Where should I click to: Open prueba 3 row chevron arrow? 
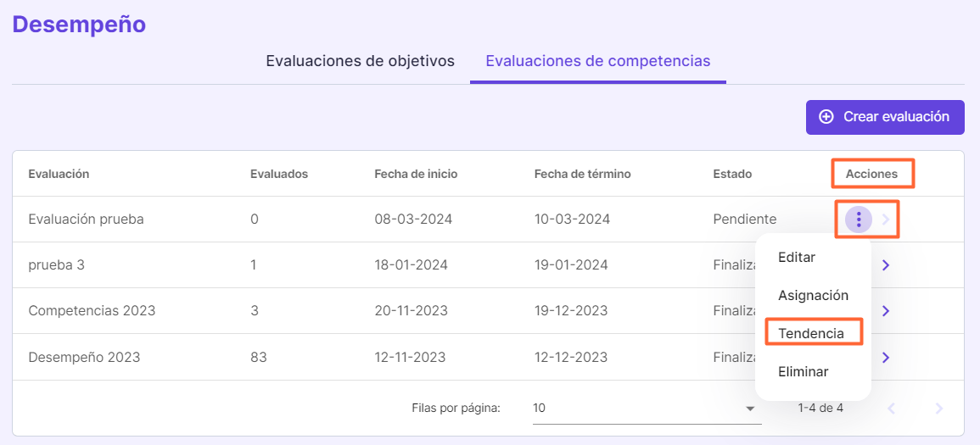coord(886,265)
